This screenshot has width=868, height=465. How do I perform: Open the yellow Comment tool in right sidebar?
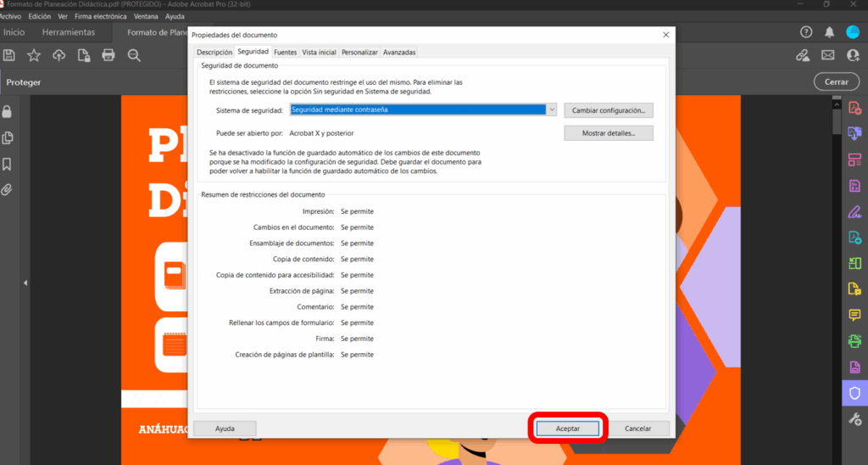tap(854, 315)
